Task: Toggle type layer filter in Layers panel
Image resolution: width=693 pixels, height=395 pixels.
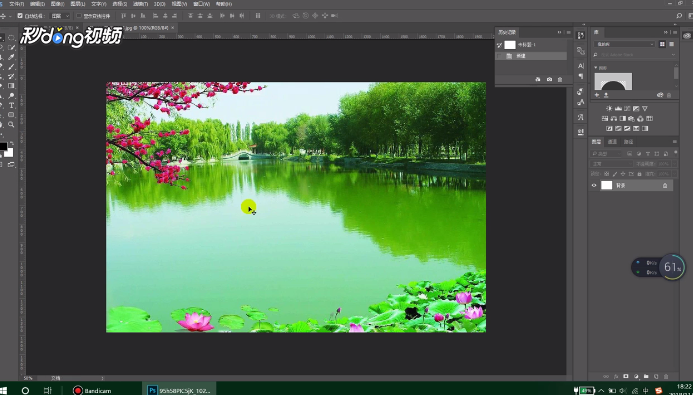Action: [x=648, y=154]
